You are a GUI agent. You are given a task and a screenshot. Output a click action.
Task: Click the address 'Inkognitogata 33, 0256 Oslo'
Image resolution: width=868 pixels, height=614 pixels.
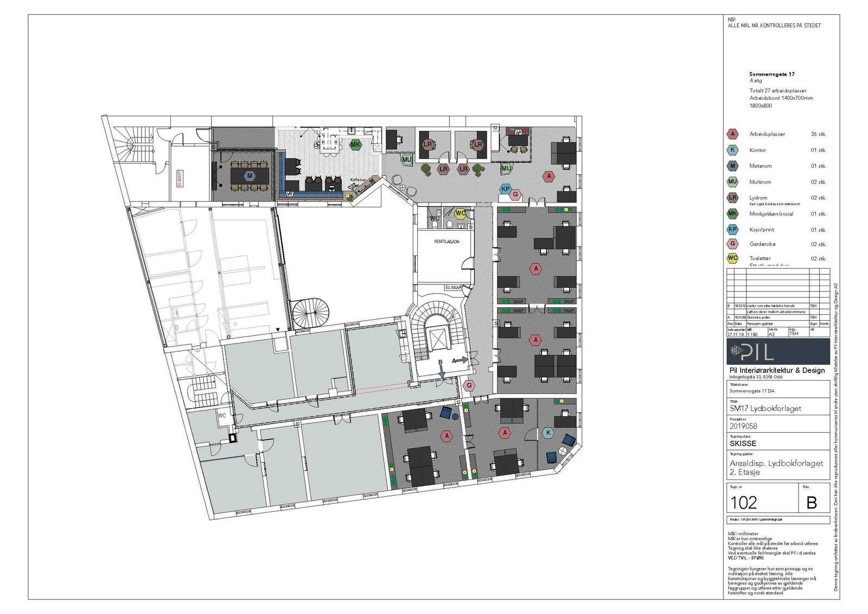756,377
